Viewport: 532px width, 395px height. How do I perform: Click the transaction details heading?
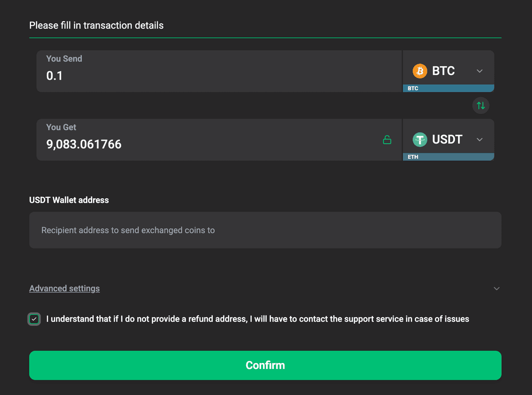coord(97,25)
